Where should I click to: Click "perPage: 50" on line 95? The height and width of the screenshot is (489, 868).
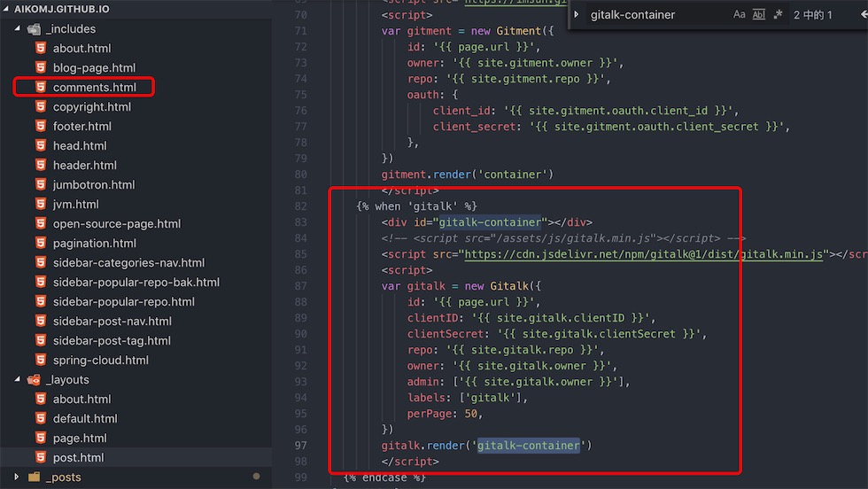click(x=445, y=414)
